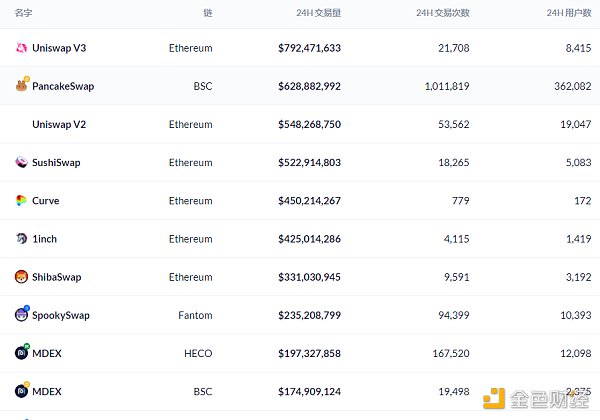Sort by the 24H交易量 column header

click(318, 13)
